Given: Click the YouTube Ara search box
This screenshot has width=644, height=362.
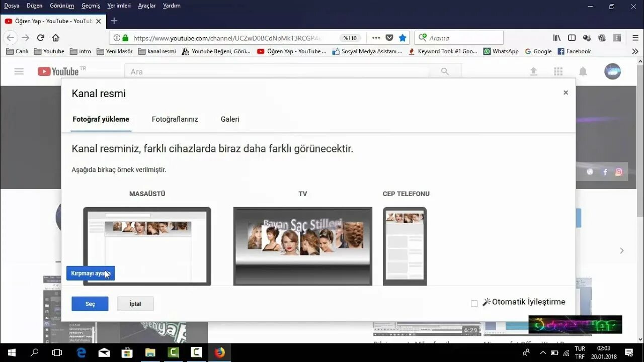Looking at the screenshot, I should [277, 71].
